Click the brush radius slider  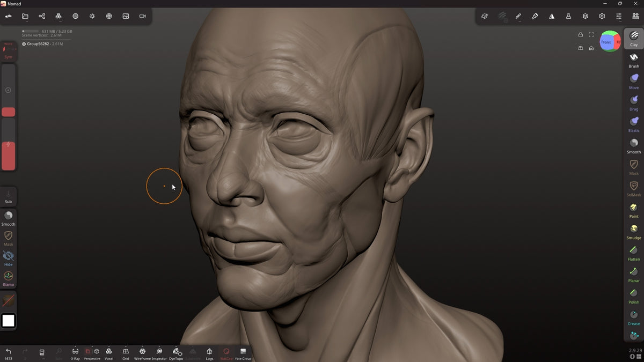(x=8, y=91)
